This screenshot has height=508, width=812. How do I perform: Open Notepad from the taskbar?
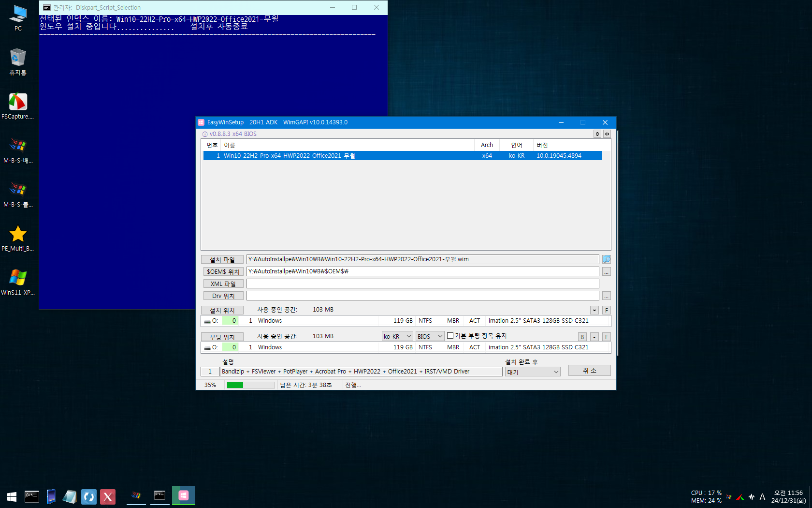[70, 496]
